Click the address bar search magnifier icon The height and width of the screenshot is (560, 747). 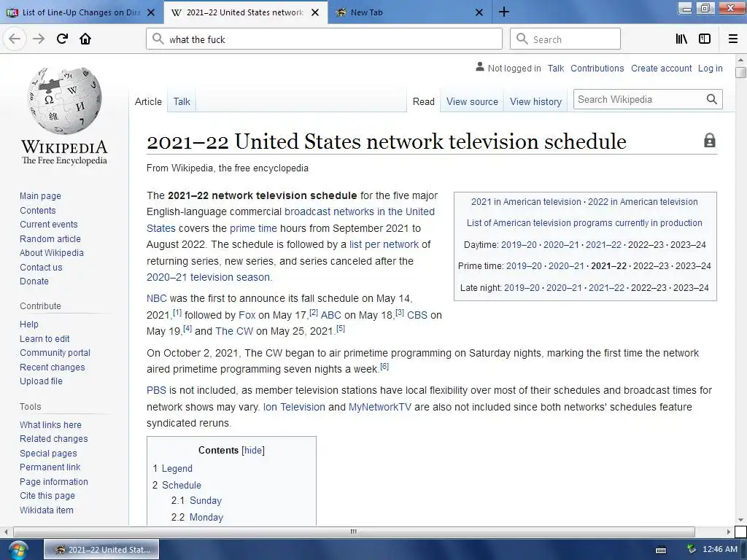pos(158,39)
